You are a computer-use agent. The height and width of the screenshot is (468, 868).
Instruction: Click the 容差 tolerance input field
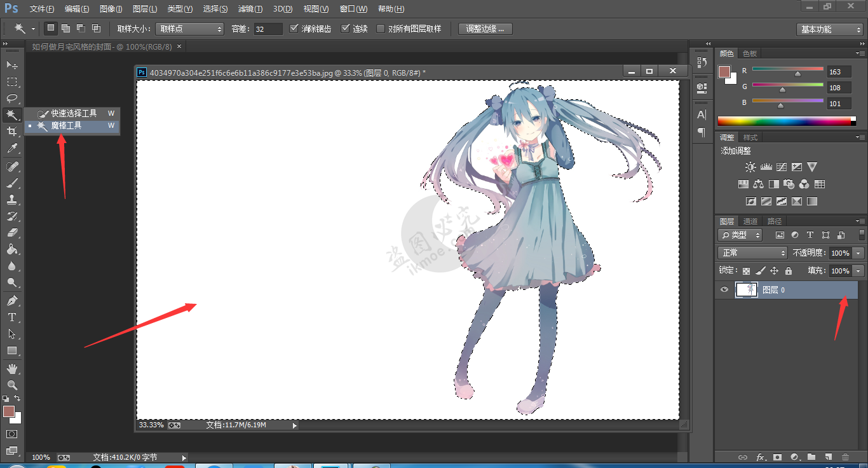click(x=268, y=29)
